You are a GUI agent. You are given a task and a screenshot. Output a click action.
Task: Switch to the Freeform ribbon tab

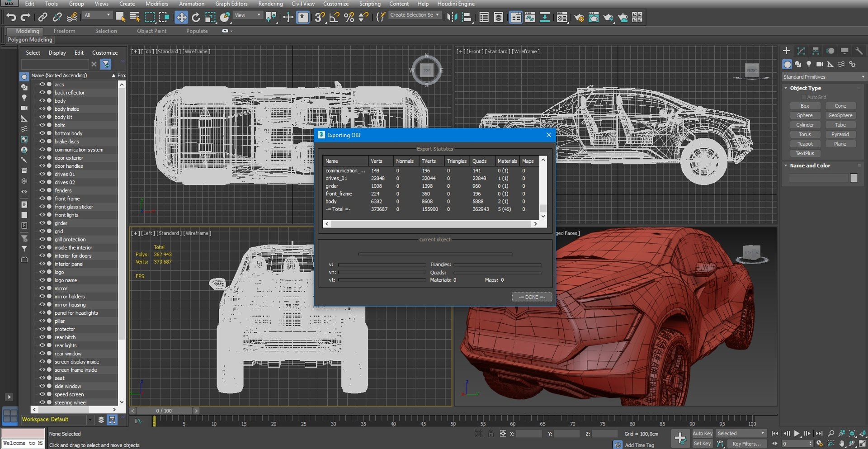[x=65, y=31]
